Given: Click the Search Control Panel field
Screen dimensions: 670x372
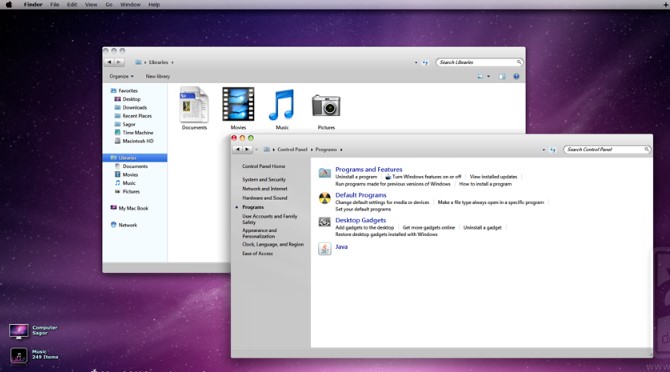Looking at the screenshot, I should (607, 149).
